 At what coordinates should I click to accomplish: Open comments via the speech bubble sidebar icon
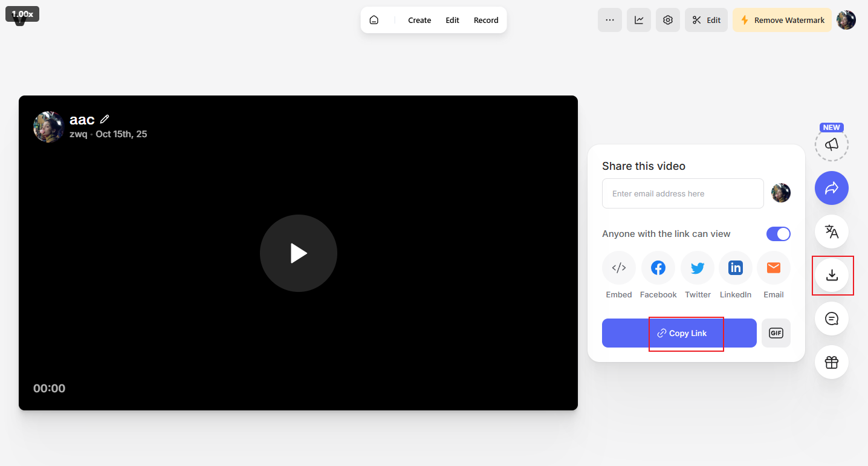point(831,319)
